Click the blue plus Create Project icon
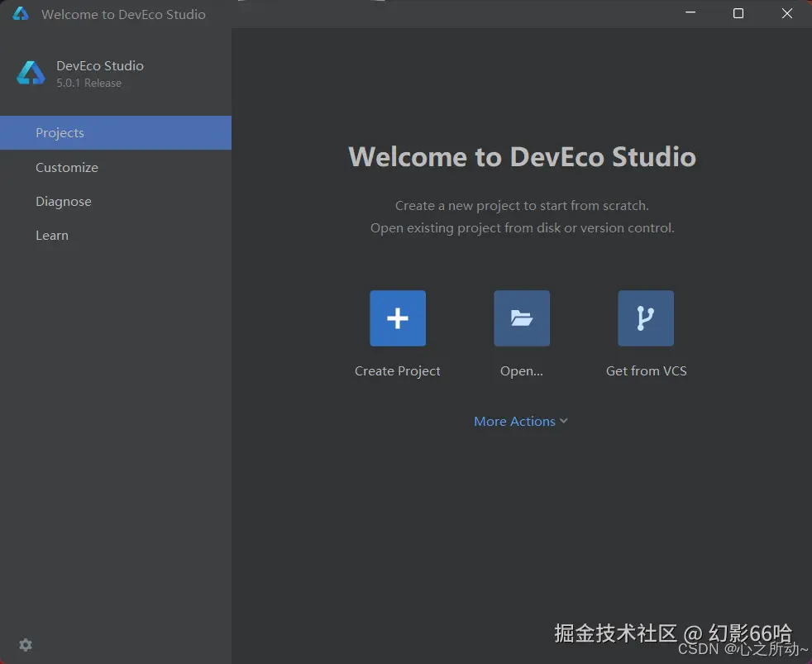Image resolution: width=812 pixels, height=664 pixels. pyautogui.click(x=398, y=318)
